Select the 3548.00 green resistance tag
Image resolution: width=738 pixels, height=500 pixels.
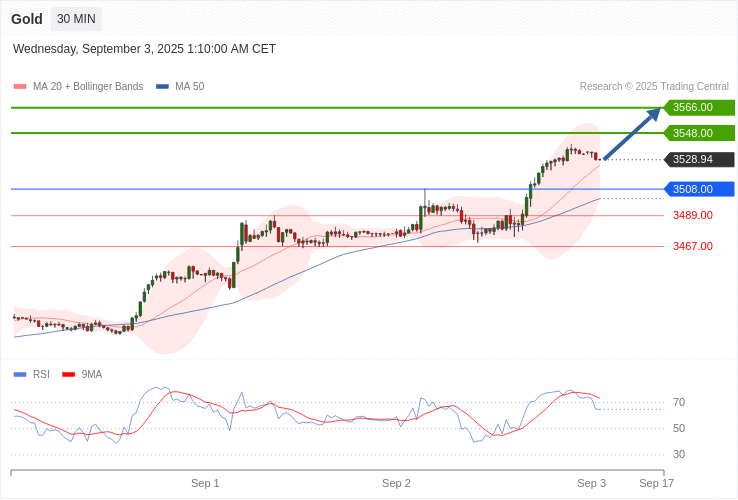699,133
